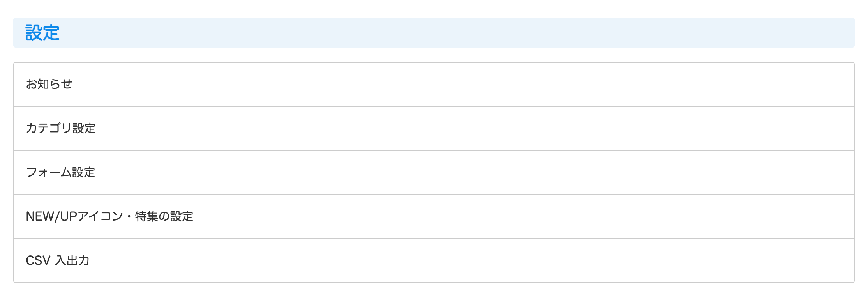868x299 pixels.
Task: Go to CSV 入出力
Action: pos(58,260)
